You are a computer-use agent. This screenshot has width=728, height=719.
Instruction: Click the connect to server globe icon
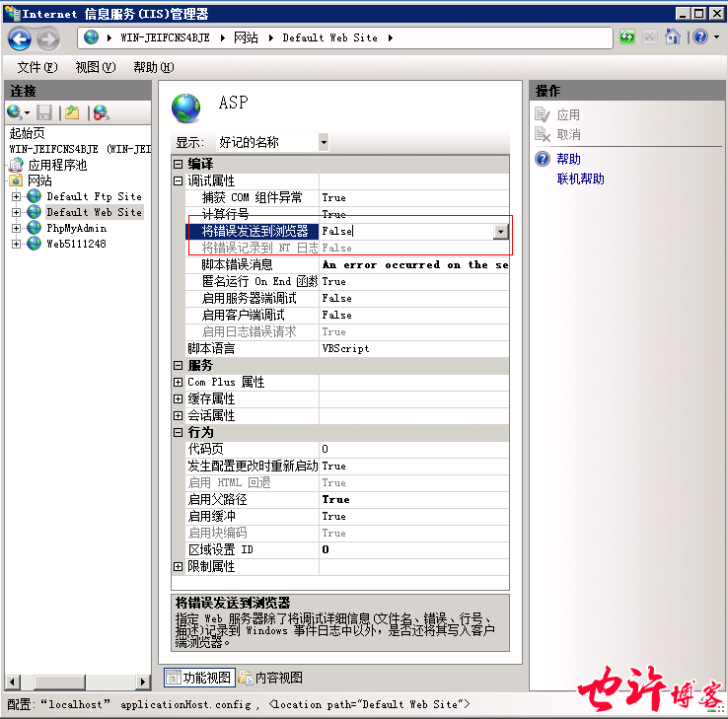(x=15, y=112)
